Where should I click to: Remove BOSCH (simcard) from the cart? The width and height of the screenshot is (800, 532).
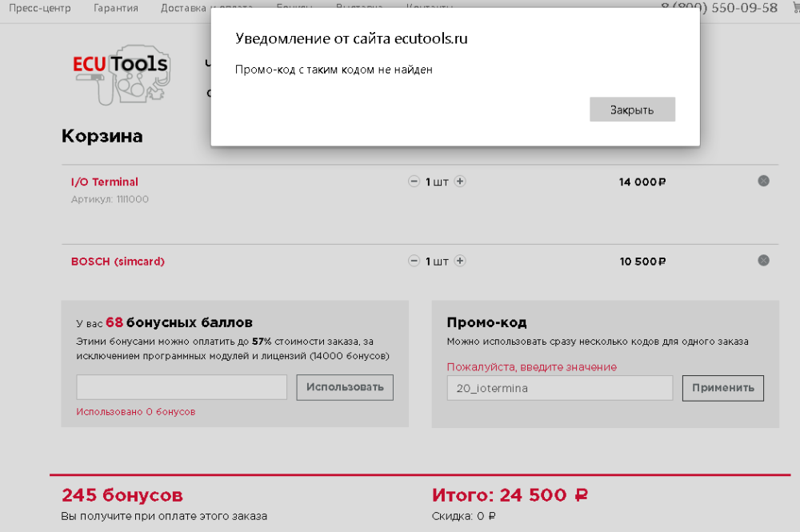click(764, 260)
